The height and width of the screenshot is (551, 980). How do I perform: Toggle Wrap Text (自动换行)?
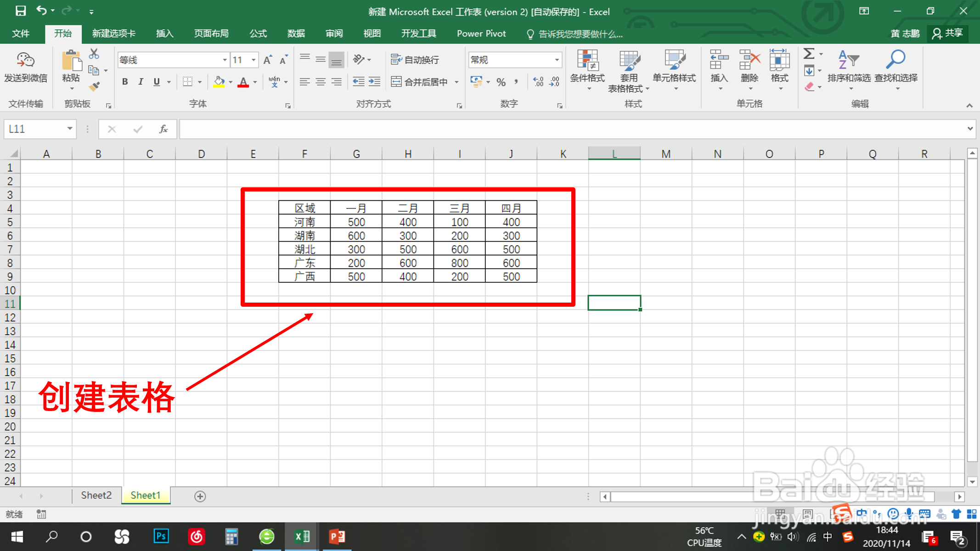(415, 60)
